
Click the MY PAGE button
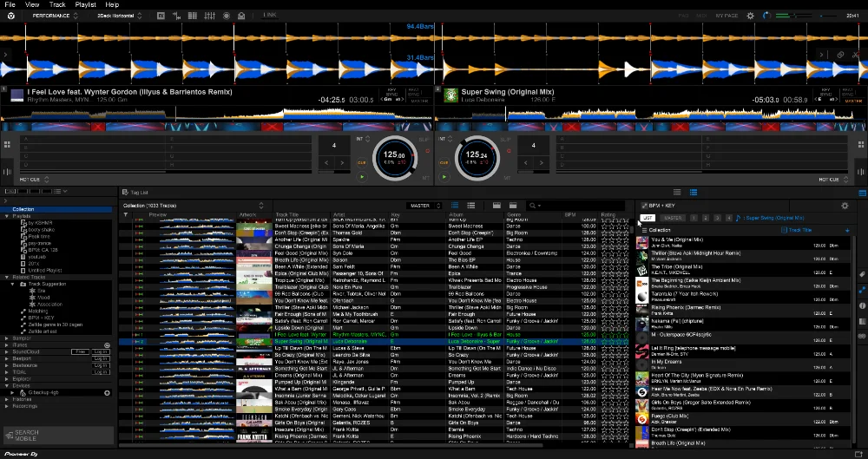click(727, 16)
